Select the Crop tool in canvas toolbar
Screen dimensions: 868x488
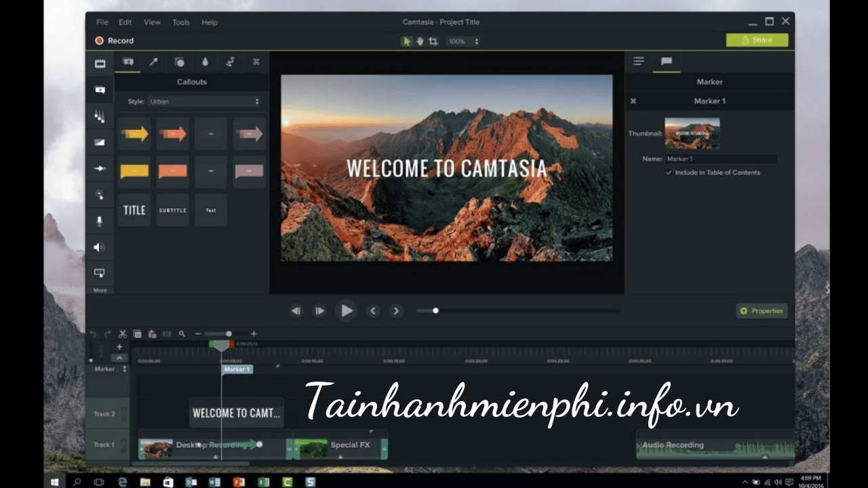[433, 41]
